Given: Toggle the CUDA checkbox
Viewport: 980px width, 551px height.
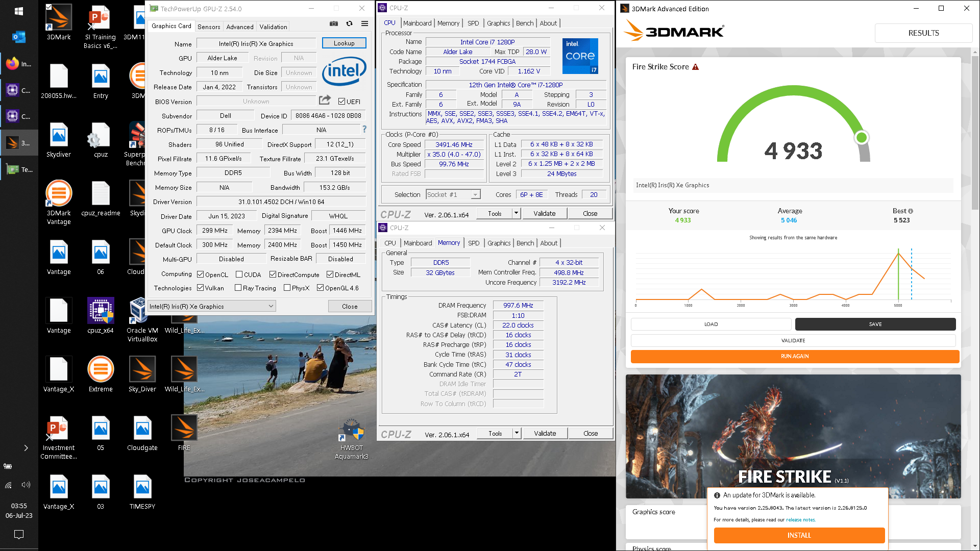Looking at the screenshot, I should pos(239,274).
